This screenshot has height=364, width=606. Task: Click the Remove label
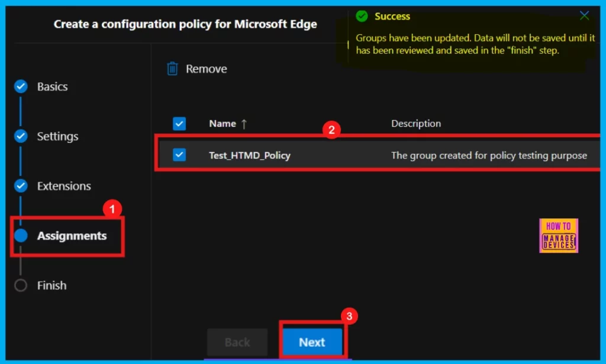(207, 69)
